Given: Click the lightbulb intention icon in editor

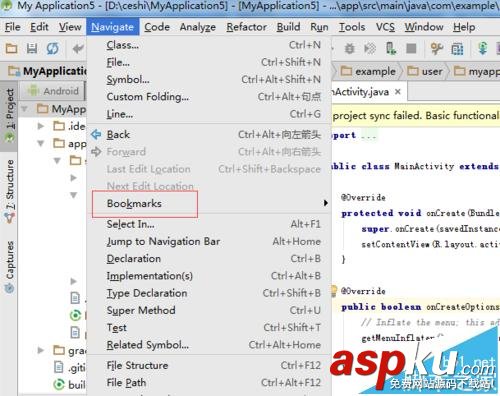Looking at the screenshot, I should tap(334, 291).
